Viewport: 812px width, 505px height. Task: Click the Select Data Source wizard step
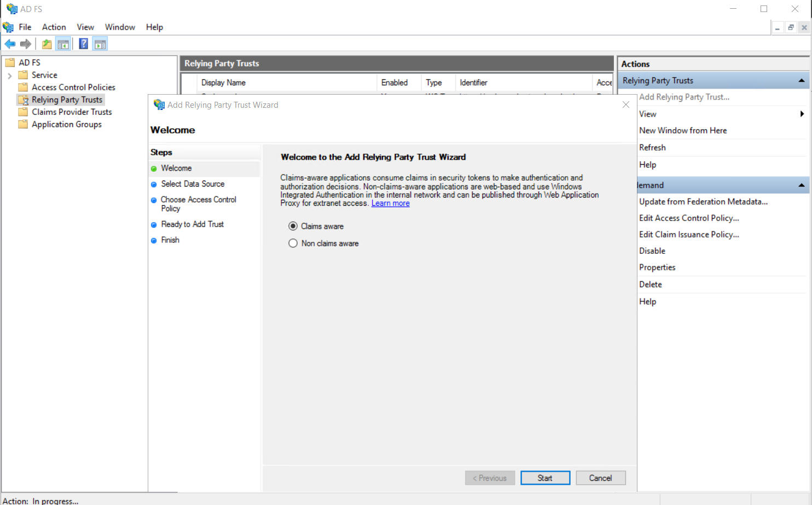point(193,184)
